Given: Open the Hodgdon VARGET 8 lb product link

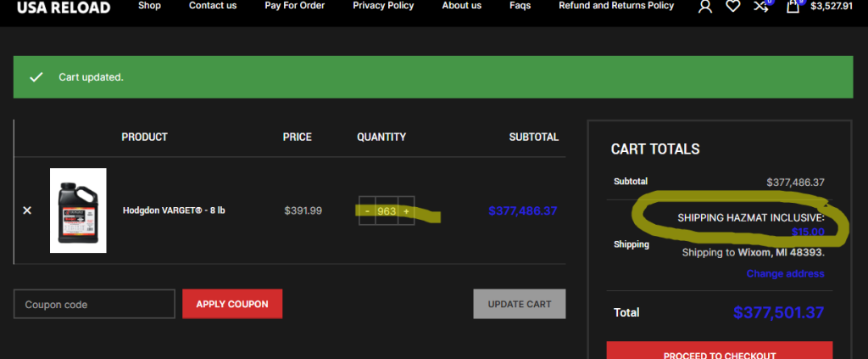Looking at the screenshot, I should [x=174, y=210].
